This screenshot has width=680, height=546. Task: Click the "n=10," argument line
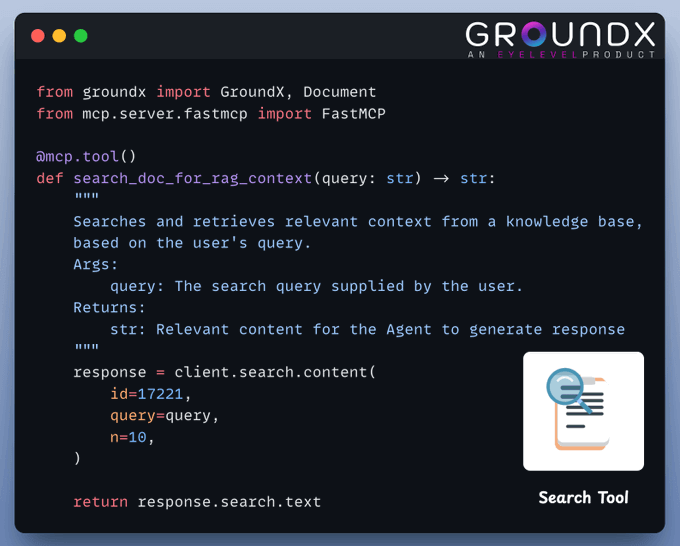coord(132,437)
